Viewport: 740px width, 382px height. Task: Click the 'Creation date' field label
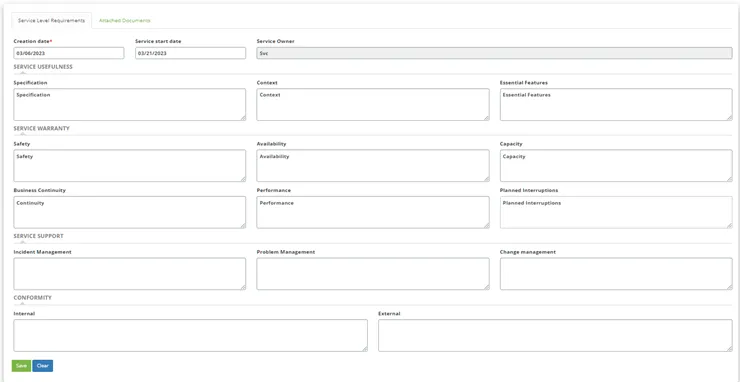33,42
